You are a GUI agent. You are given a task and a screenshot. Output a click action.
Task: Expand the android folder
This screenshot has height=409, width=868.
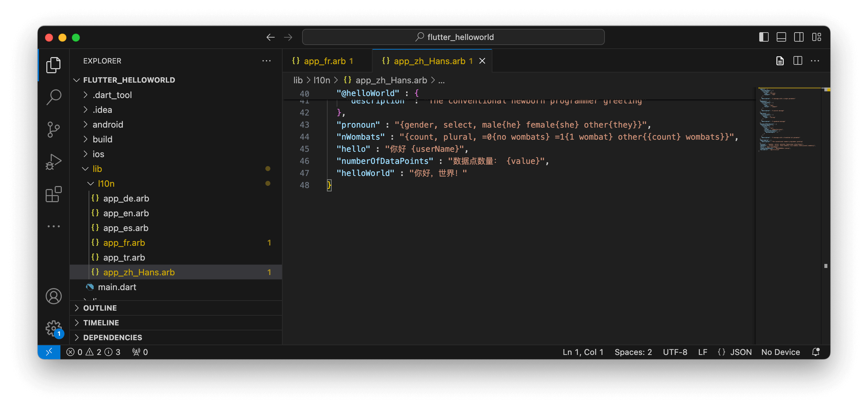click(176, 125)
